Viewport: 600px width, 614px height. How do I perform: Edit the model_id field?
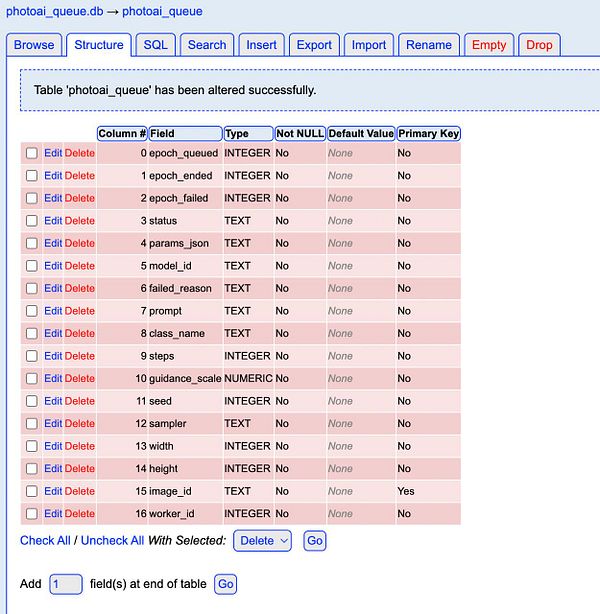point(53,266)
